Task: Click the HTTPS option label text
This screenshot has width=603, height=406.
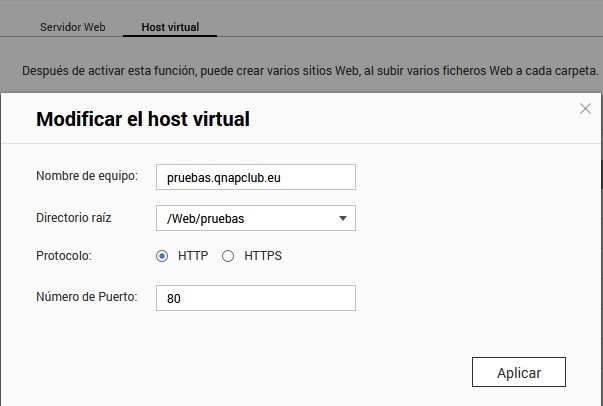Action: (x=263, y=256)
